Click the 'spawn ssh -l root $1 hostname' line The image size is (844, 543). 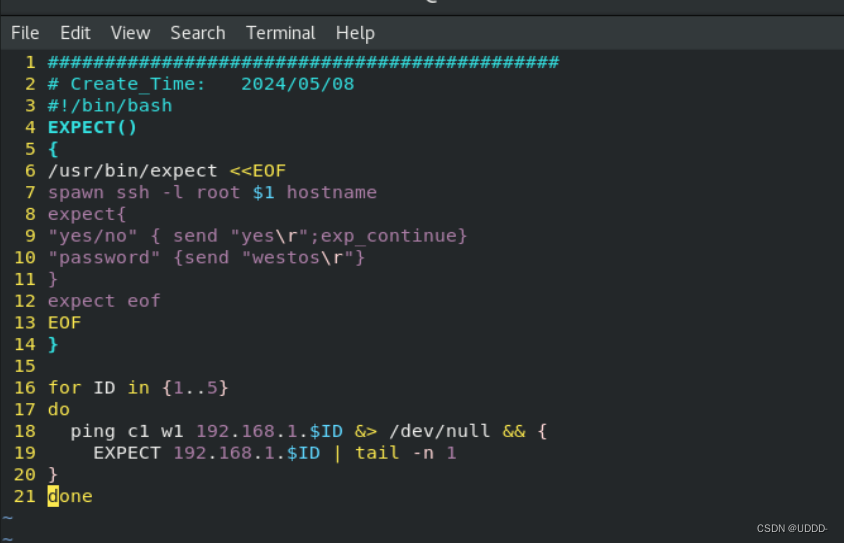point(212,192)
